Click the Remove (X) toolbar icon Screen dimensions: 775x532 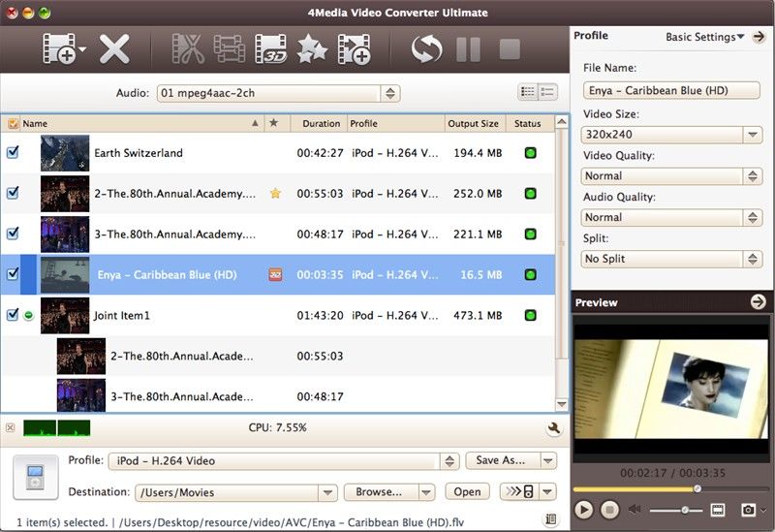click(x=114, y=48)
